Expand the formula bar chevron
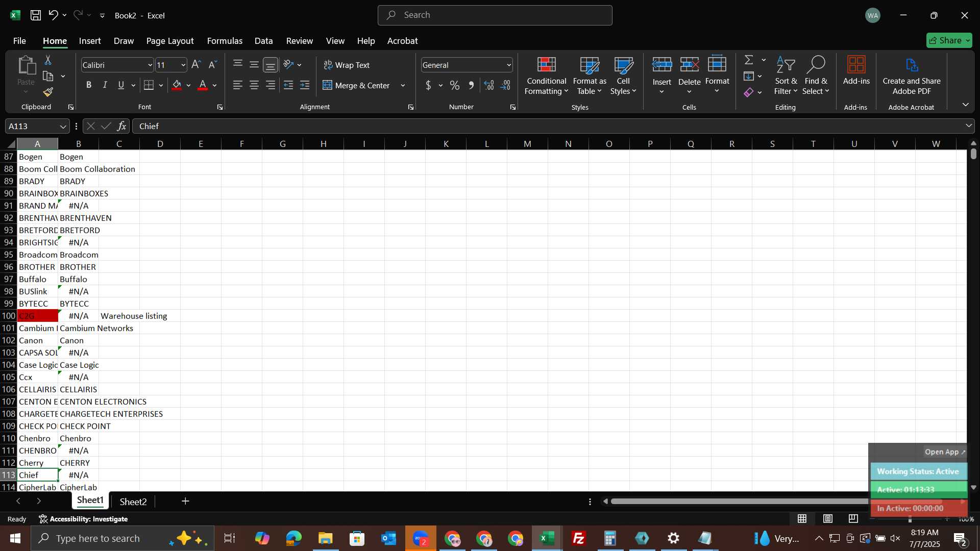 coord(969,126)
